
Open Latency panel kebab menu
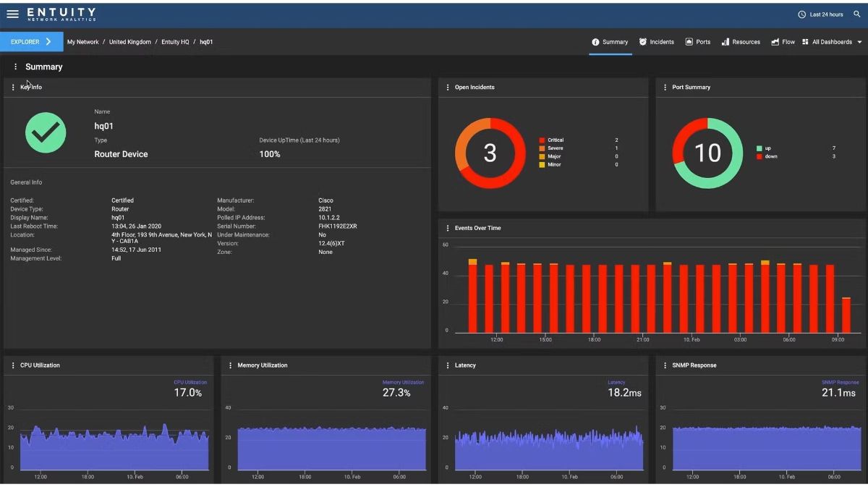coord(448,365)
